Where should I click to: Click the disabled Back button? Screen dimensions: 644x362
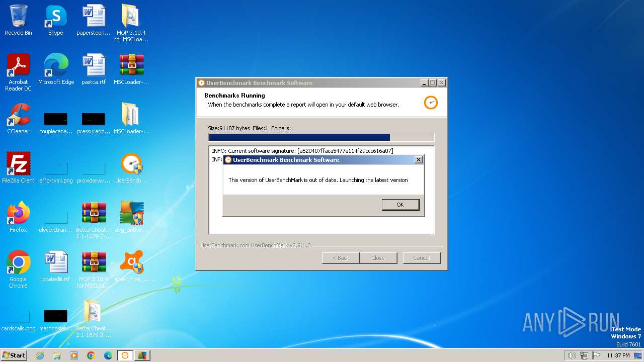coord(341,258)
